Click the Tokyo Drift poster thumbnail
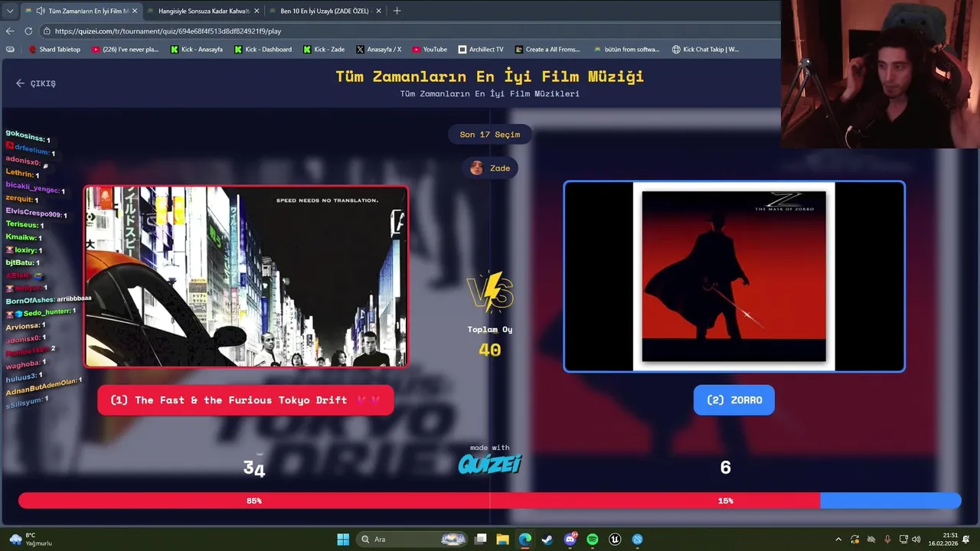980x551 pixels. click(x=246, y=277)
